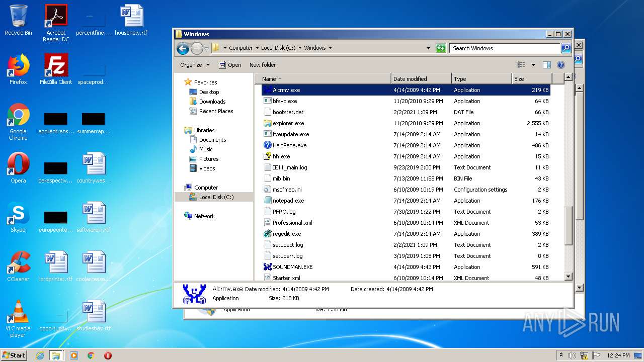The height and width of the screenshot is (362, 644).
Task: Open Skype desktop shortcut
Action: 18,217
